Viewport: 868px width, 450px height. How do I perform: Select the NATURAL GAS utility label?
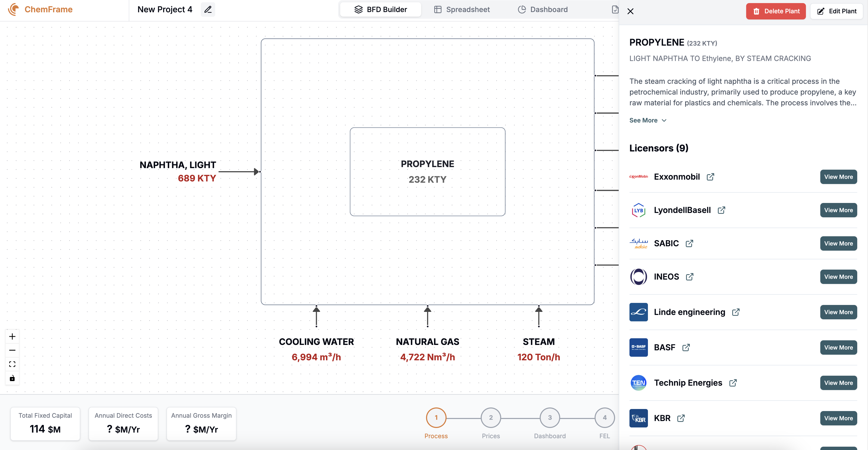(x=427, y=342)
